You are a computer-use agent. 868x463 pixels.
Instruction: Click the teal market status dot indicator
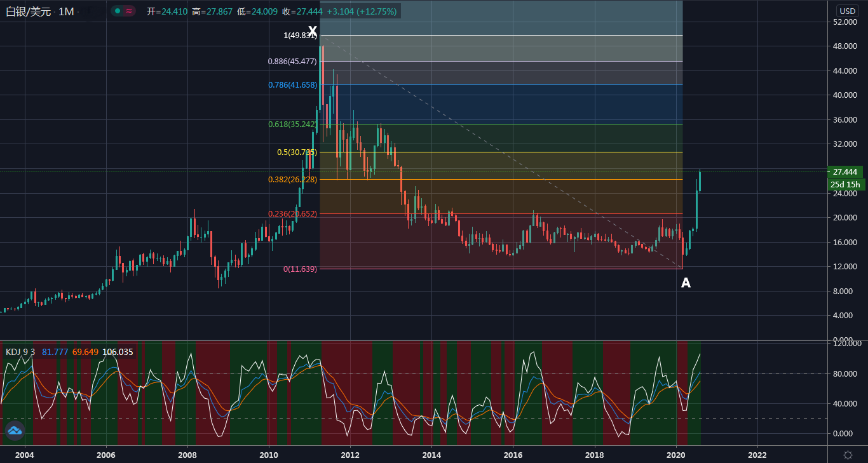(x=117, y=11)
